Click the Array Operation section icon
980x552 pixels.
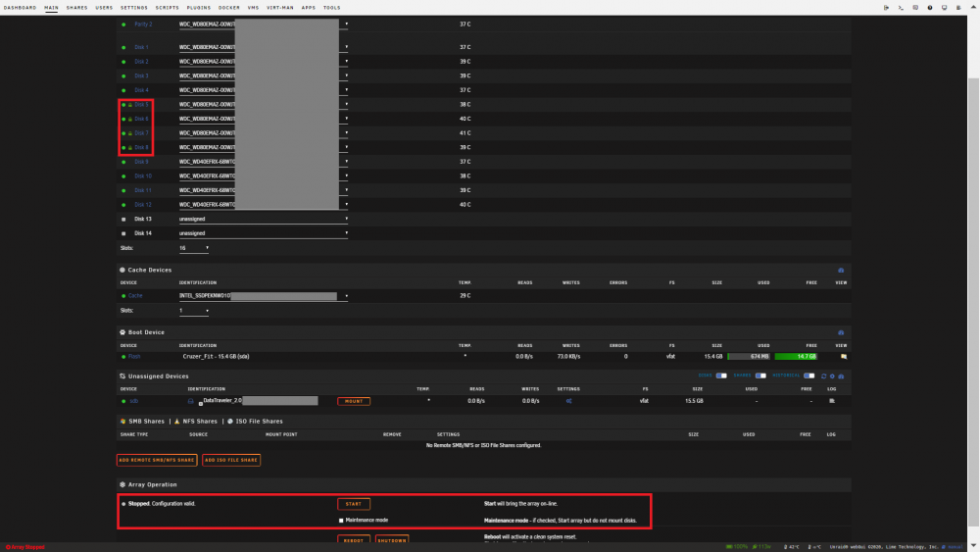(x=122, y=484)
